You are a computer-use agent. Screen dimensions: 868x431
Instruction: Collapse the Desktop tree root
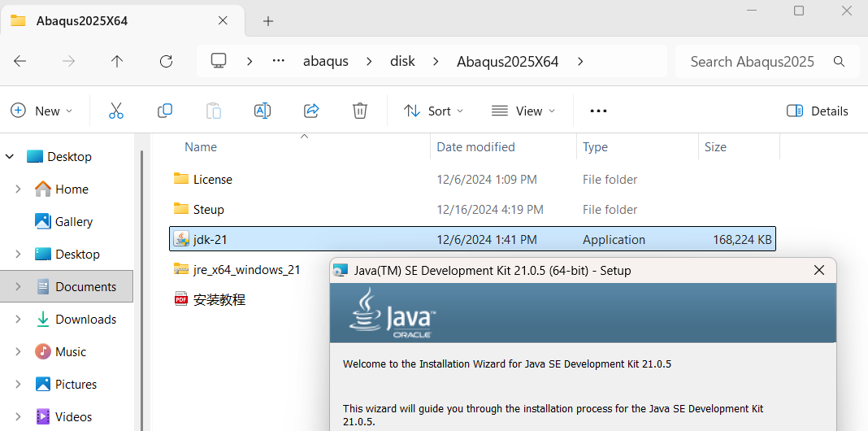tap(10, 157)
